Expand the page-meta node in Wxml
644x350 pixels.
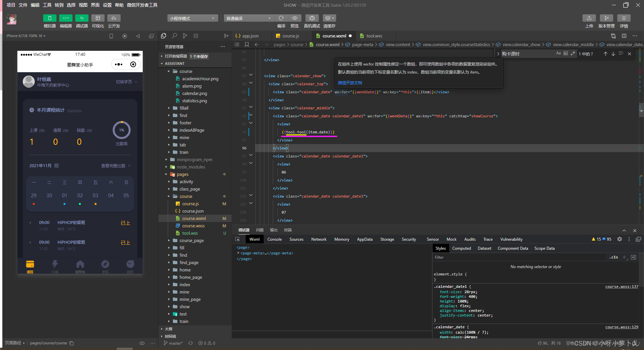[x=238, y=253]
